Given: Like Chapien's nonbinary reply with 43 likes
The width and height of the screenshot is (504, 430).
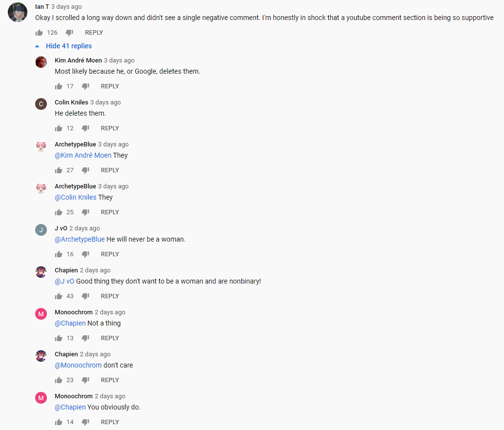Looking at the screenshot, I should click(x=59, y=296).
